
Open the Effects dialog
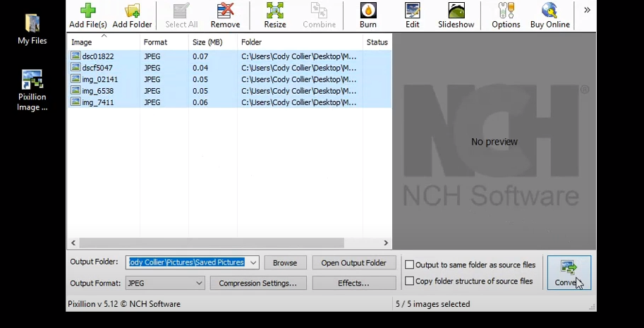click(x=353, y=283)
